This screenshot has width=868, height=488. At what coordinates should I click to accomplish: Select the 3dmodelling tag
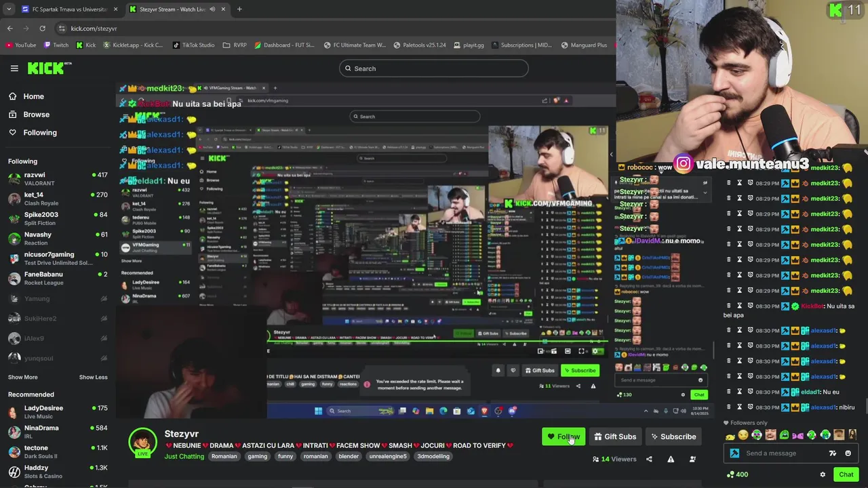coord(433,457)
